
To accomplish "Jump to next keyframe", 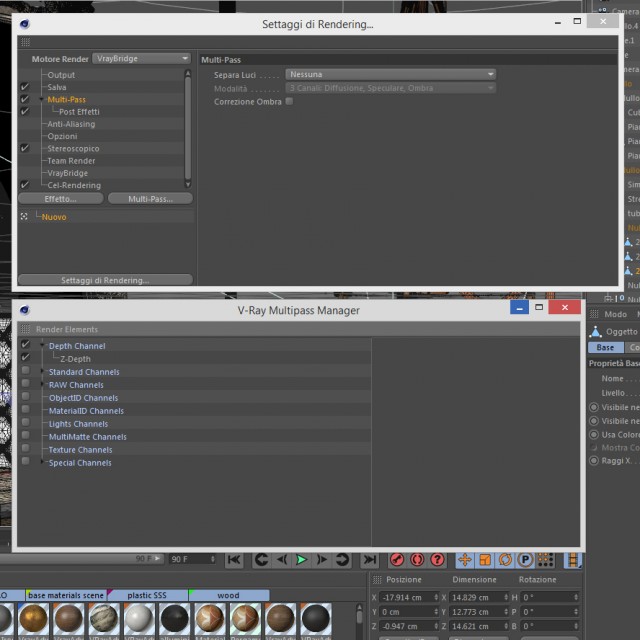I will [x=342, y=560].
